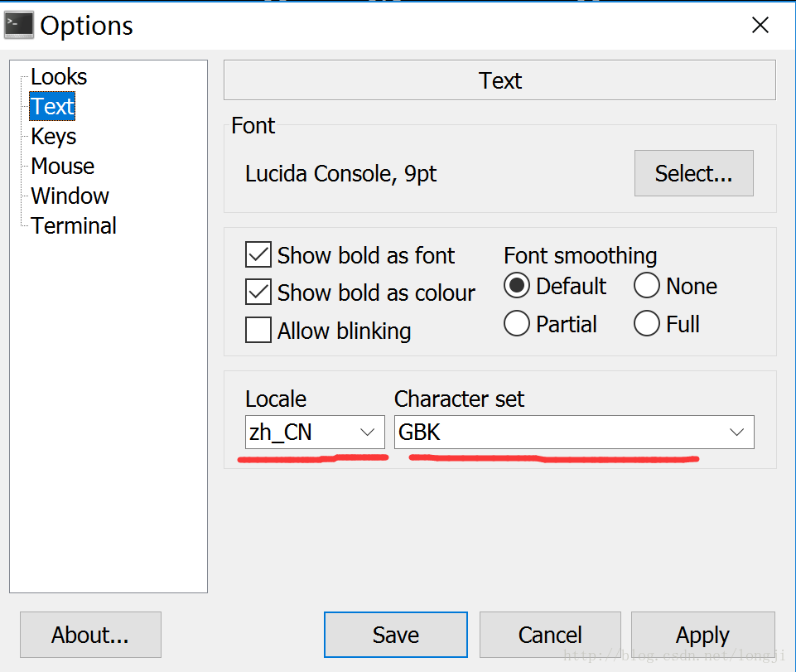Expand the Locale zh_CN dropdown

[315, 433]
